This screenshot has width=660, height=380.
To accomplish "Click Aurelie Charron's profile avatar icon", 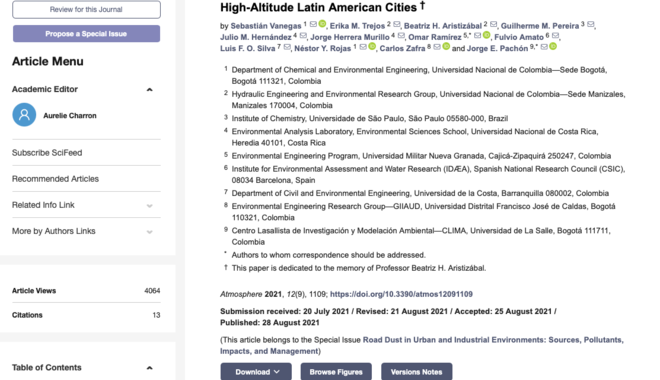I will pos(24,115).
